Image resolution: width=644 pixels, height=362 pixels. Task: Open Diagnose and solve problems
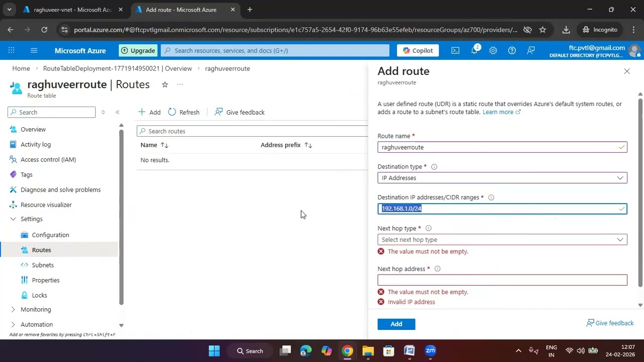[60, 190]
